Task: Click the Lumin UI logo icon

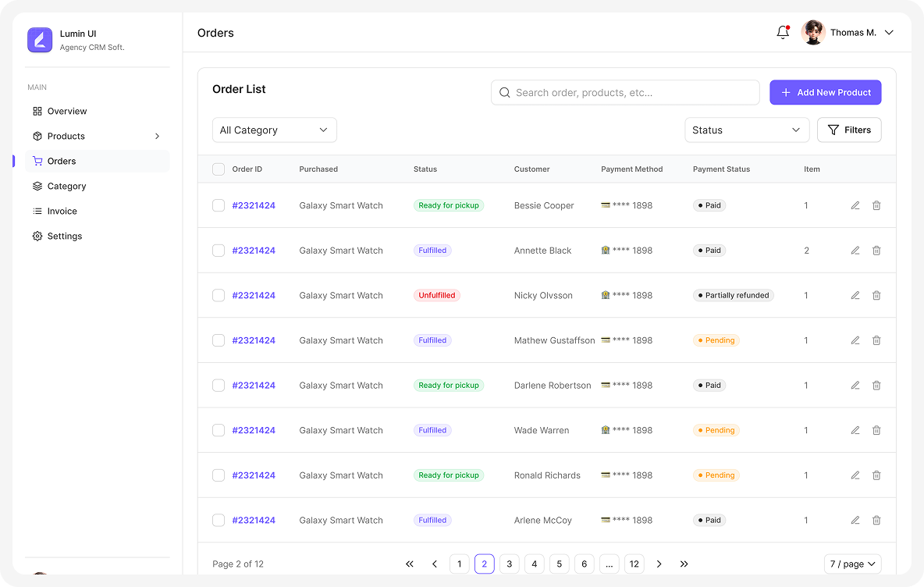Action: click(40, 40)
